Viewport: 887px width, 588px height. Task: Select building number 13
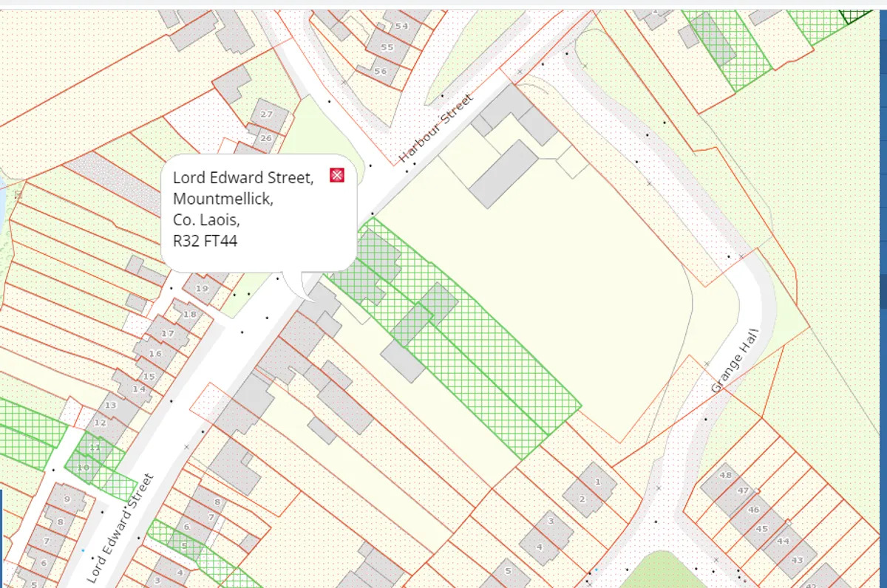tap(111, 406)
